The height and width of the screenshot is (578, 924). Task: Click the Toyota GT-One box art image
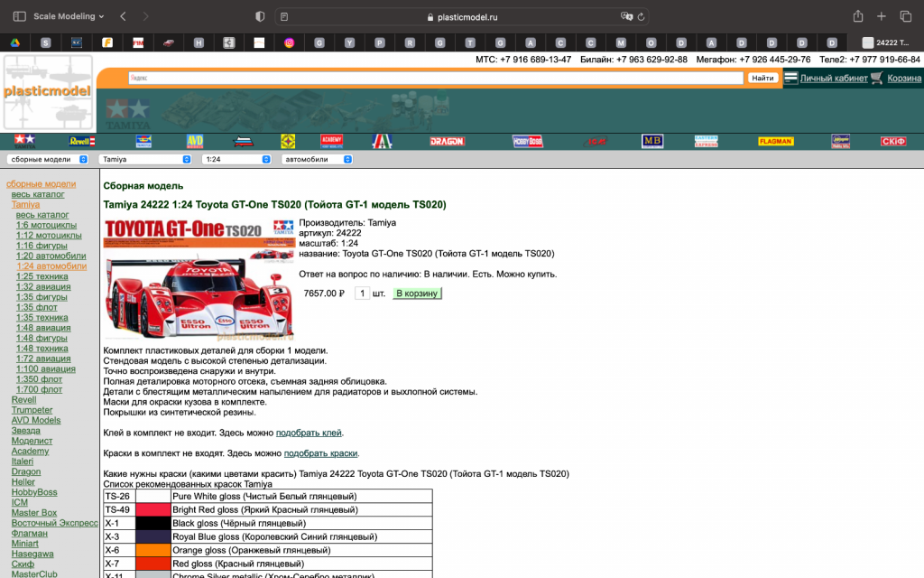tap(200, 282)
